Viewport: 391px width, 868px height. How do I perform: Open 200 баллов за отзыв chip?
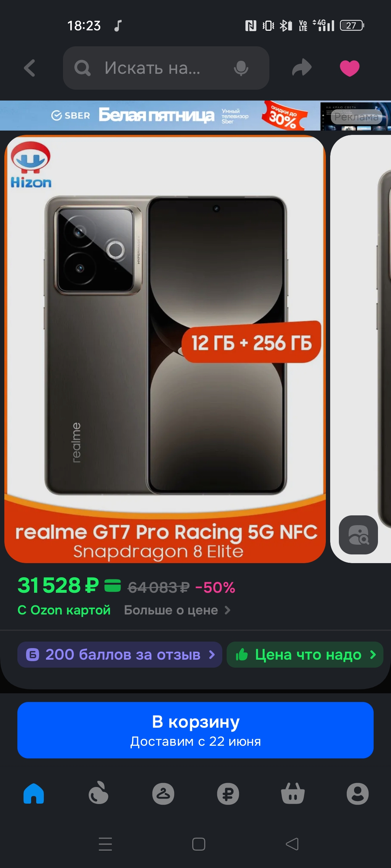click(x=120, y=655)
